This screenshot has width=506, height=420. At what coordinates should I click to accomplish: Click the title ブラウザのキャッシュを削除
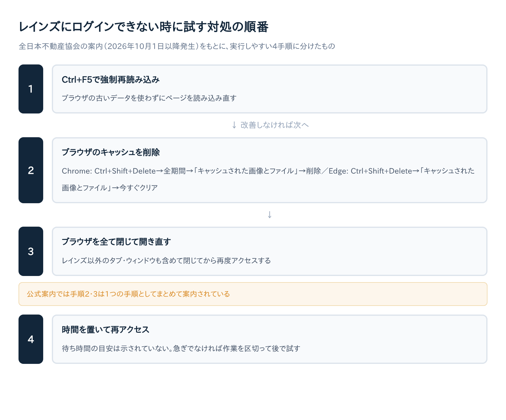click(111, 152)
